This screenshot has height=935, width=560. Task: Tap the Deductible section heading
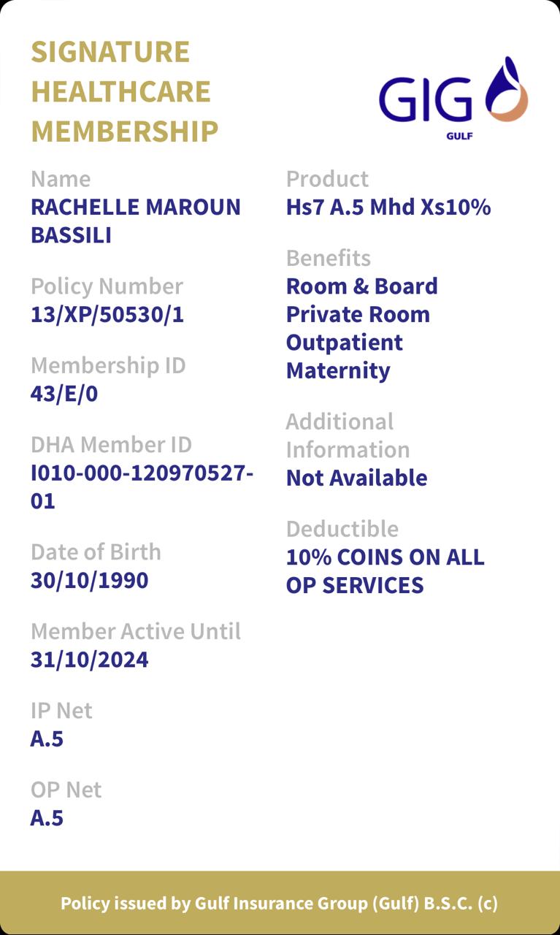[342, 529]
